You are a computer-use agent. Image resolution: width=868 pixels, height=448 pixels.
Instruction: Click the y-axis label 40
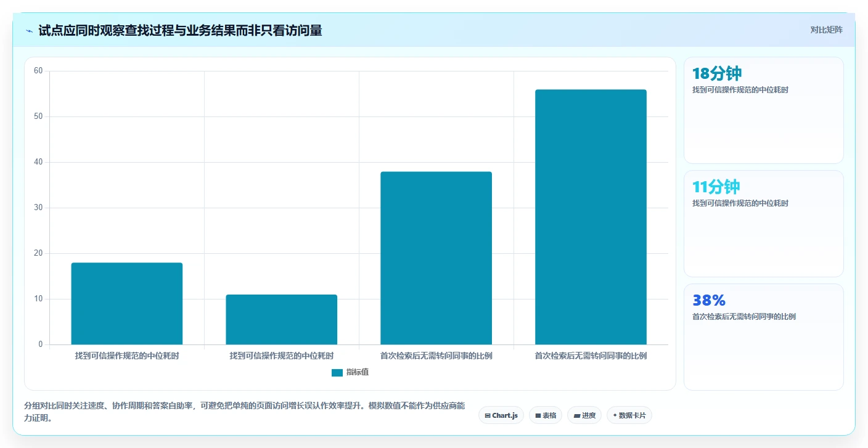38,162
